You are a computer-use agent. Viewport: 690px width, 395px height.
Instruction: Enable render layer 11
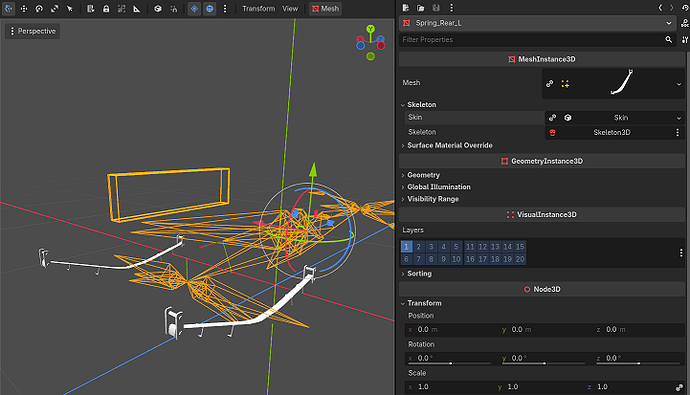point(470,247)
